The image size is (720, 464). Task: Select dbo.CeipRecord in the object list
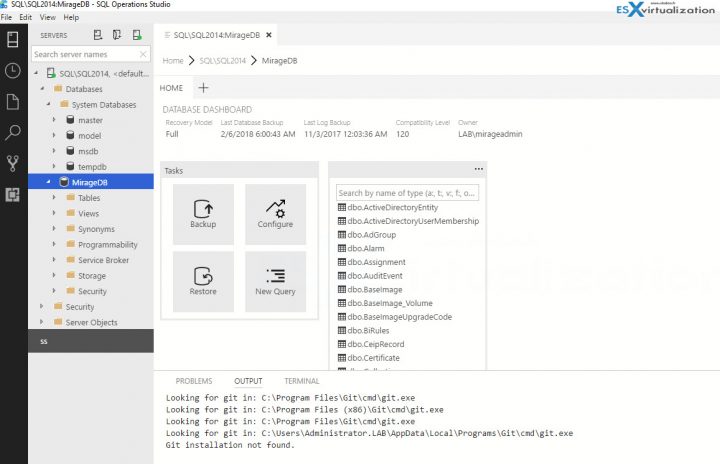376,344
